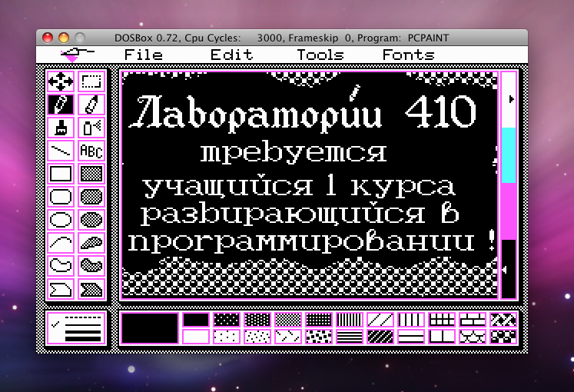Click the PCPaint logo icon in menu bar
Viewport: 574px width, 392px height.
(x=75, y=55)
